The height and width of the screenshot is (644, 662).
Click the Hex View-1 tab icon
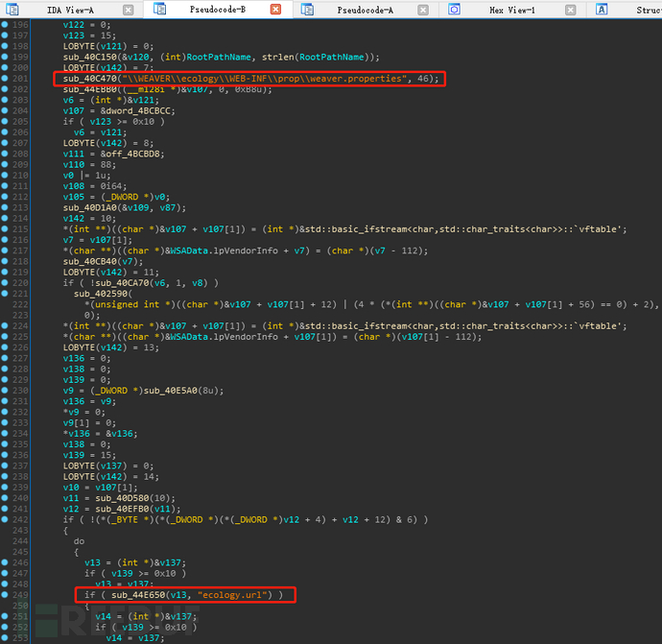point(454,10)
